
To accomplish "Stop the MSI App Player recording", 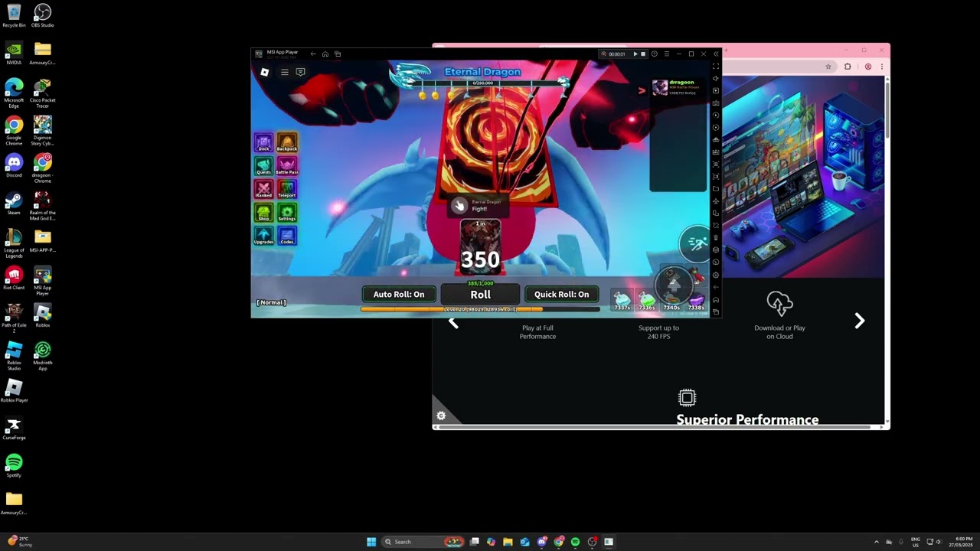I will coord(643,54).
